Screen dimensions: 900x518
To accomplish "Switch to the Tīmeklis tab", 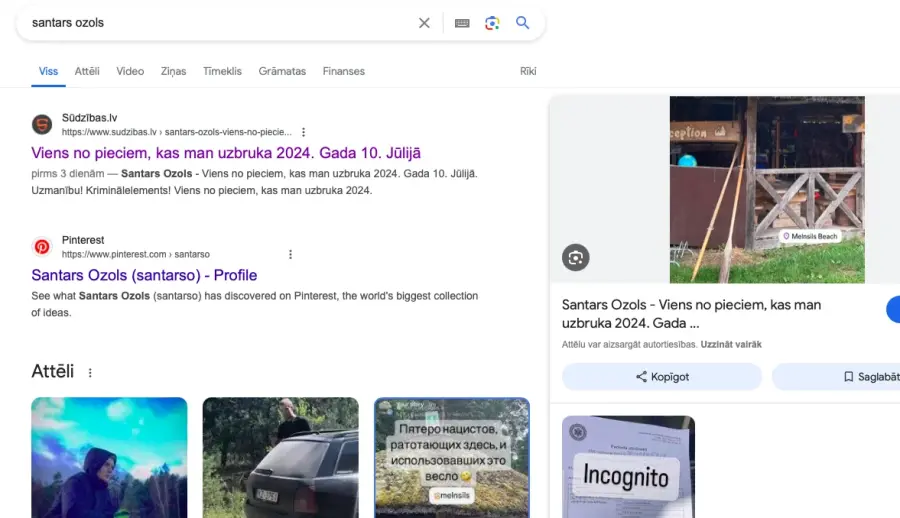I will coord(222,71).
